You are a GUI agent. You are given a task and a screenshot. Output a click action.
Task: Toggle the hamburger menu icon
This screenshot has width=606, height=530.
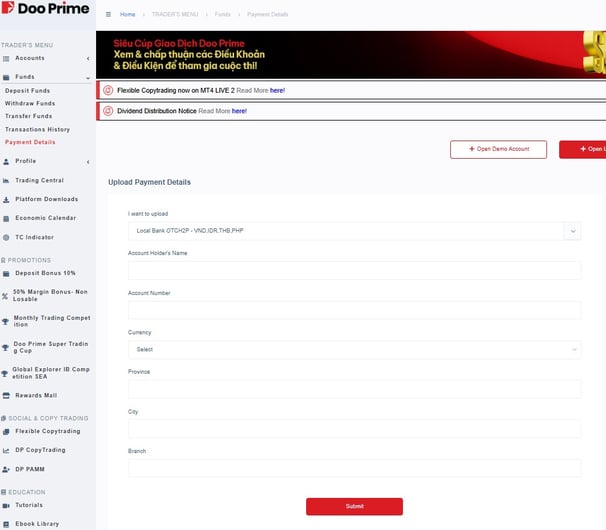108,14
